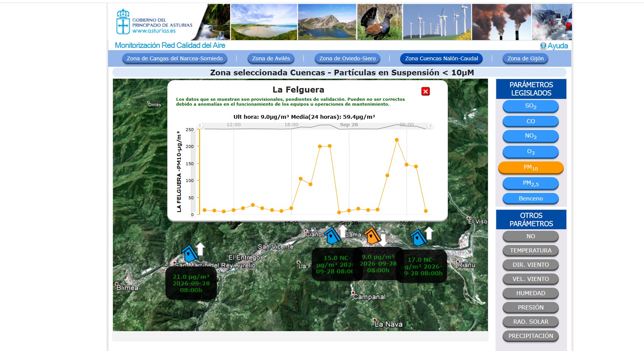Select the blue station icon at San Martín

[x=190, y=254]
